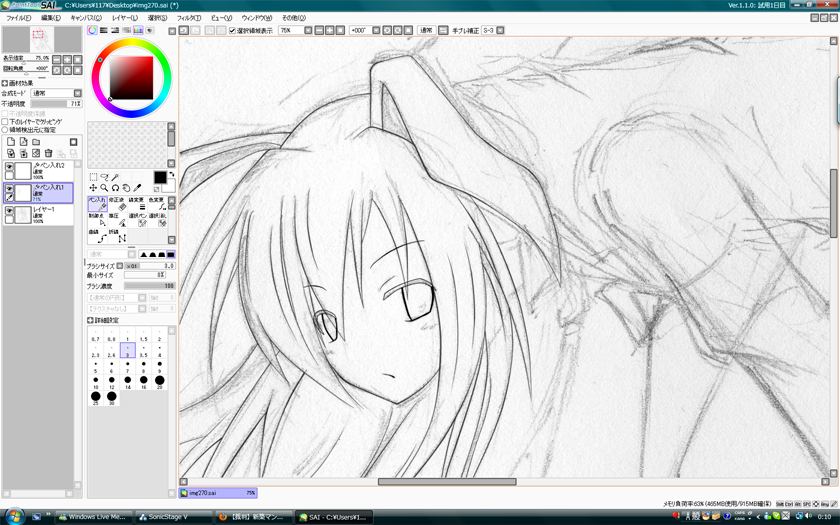The image size is (840, 525).
Task: Click the navigator thumbnail preview
Action: pyautogui.click(x=42, y=39)
